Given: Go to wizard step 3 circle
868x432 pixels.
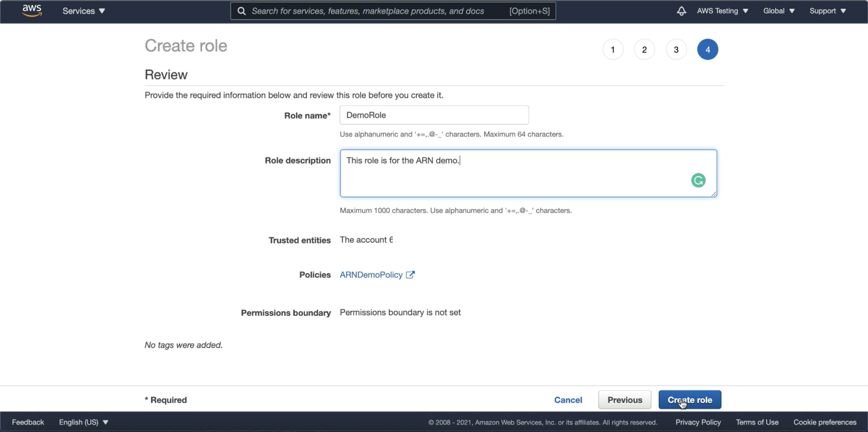Looking at the screenshot, I should [x=676, y=49].
